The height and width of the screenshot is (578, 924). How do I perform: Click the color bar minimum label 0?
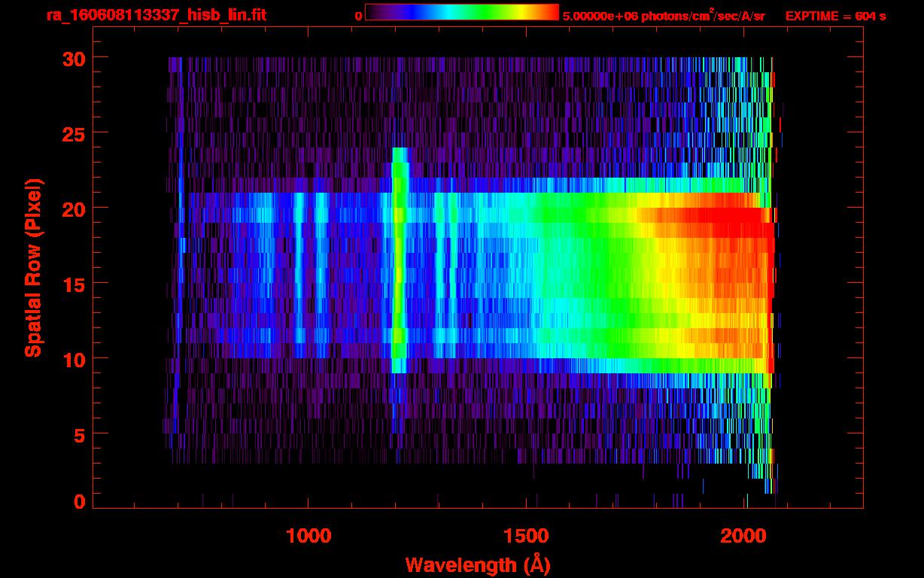point(358,16)
